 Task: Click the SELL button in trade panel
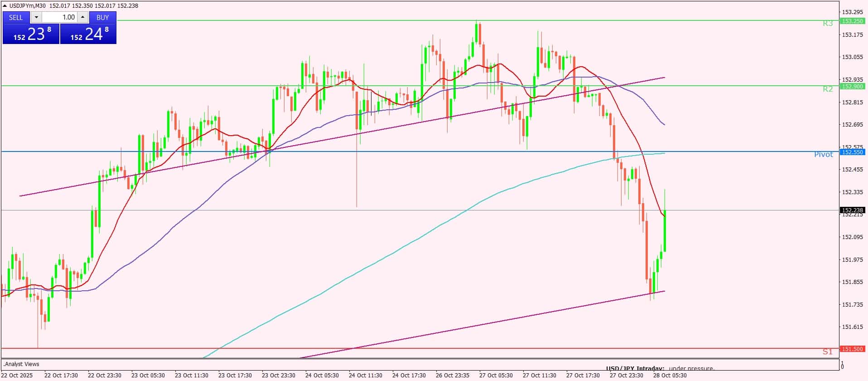click(16, 17)
